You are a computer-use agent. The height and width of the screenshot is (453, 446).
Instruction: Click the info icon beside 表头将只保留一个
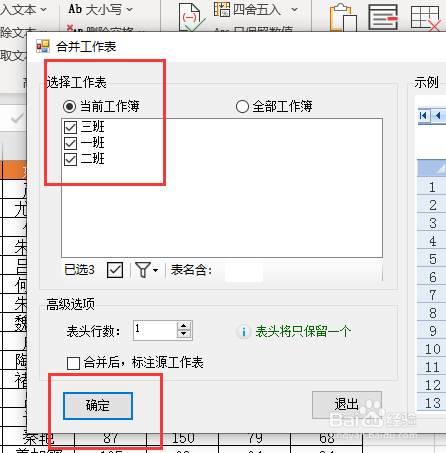(x=244, y=332)
